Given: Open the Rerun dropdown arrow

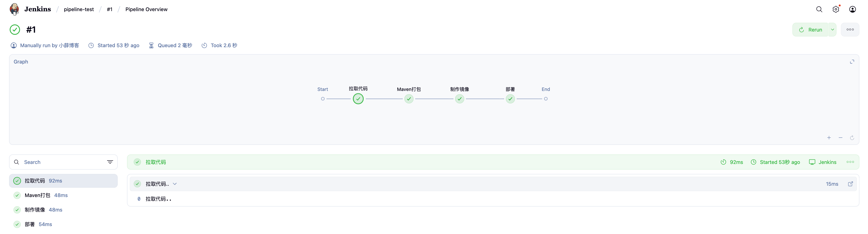Looking at the screenshot, I should [x=832, y=30].
